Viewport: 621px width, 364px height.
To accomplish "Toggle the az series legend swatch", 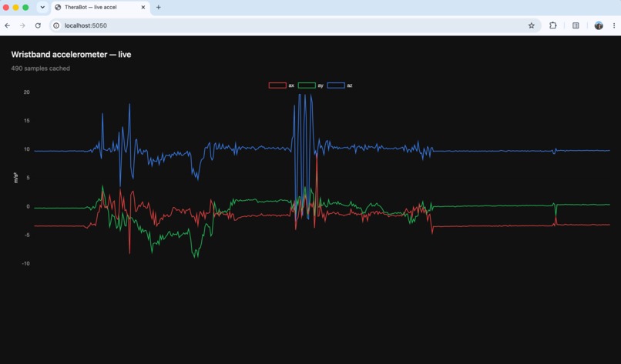I will coord(336,85).
